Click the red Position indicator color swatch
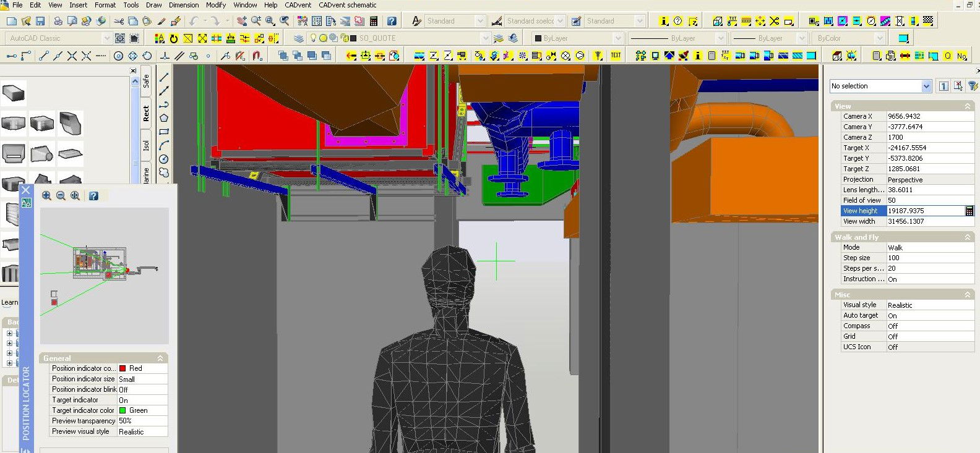The height and width of the screenshot is (453, 980). coord(123,368)
